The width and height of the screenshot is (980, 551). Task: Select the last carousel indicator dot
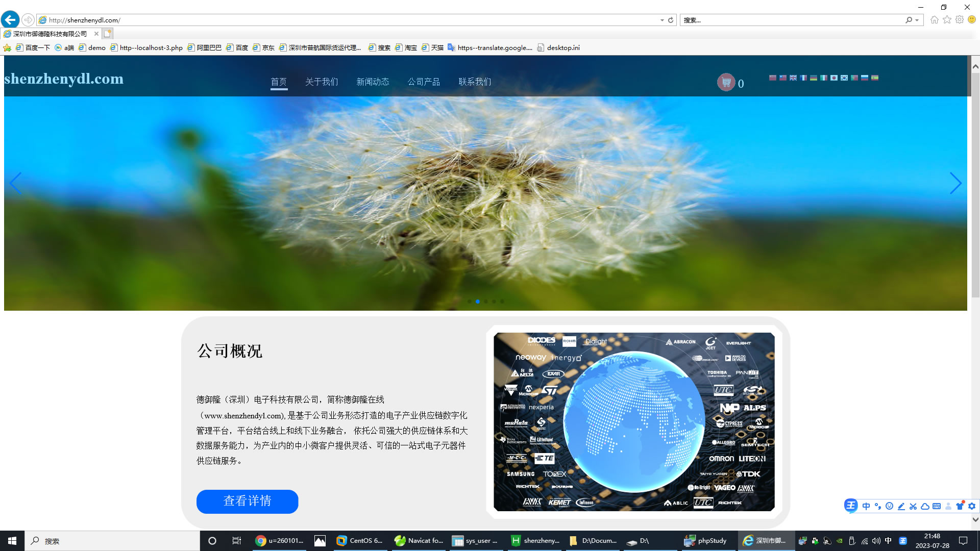point(502,302)
